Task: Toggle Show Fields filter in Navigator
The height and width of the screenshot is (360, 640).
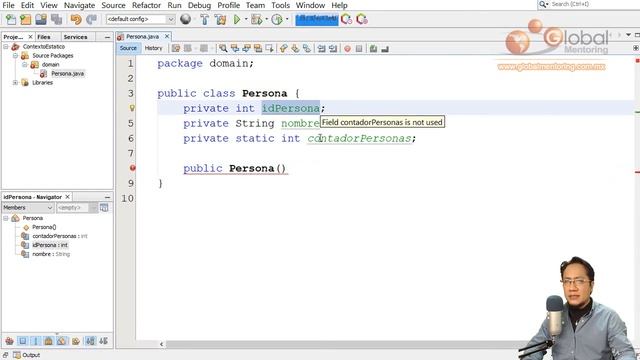Action: [x=23, y=341]
